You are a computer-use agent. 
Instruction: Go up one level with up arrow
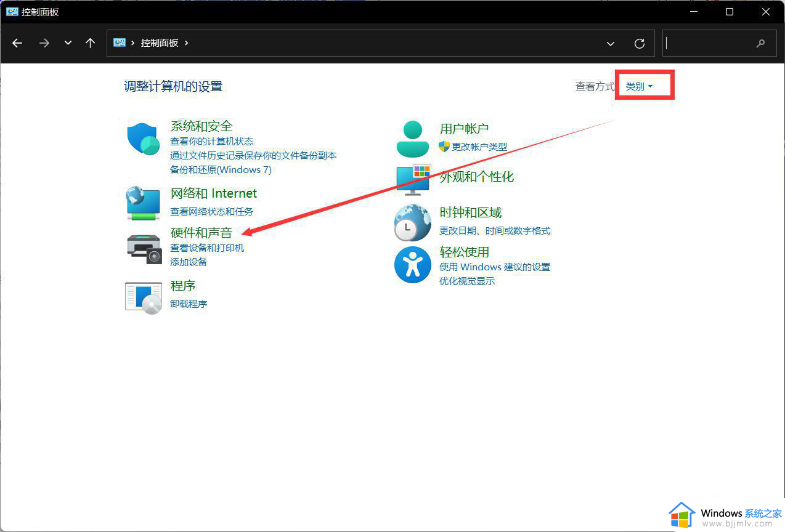(x=91, y=43)
